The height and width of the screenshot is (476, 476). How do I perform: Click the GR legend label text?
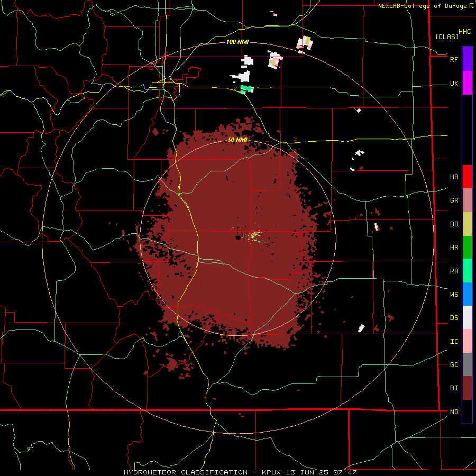[x=454, y=200]
